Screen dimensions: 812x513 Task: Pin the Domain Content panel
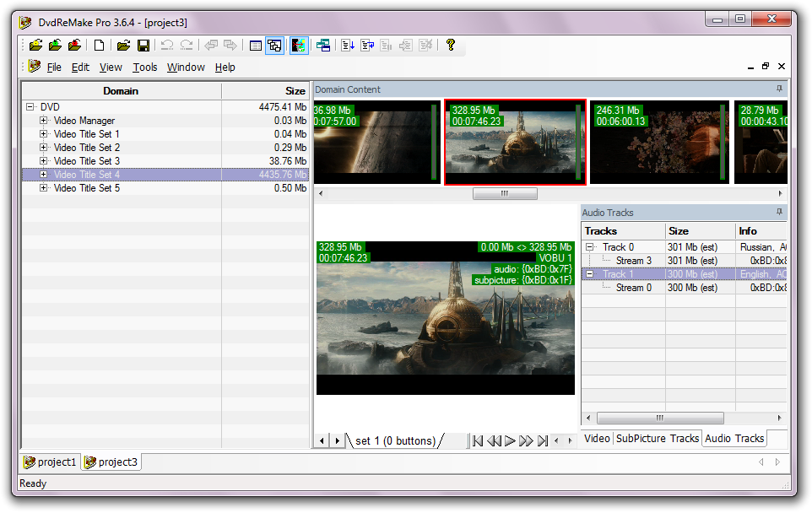(x=780, y=89)
